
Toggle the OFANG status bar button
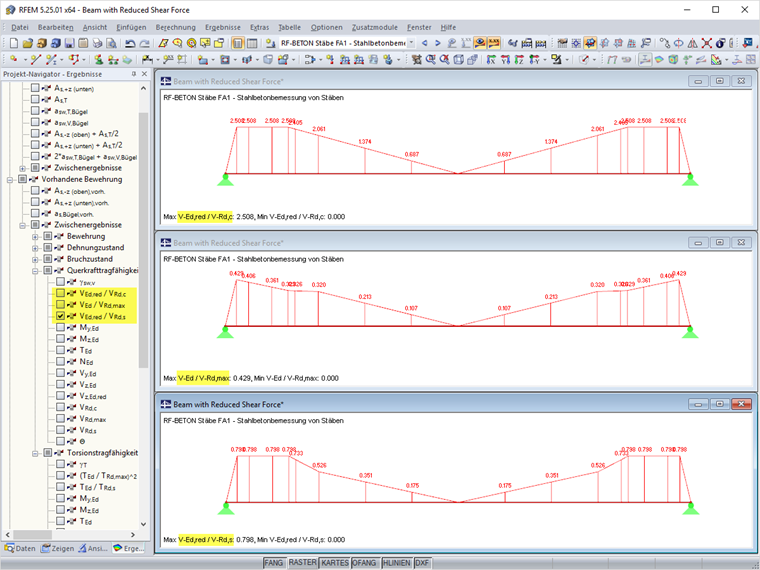[364, 563]
